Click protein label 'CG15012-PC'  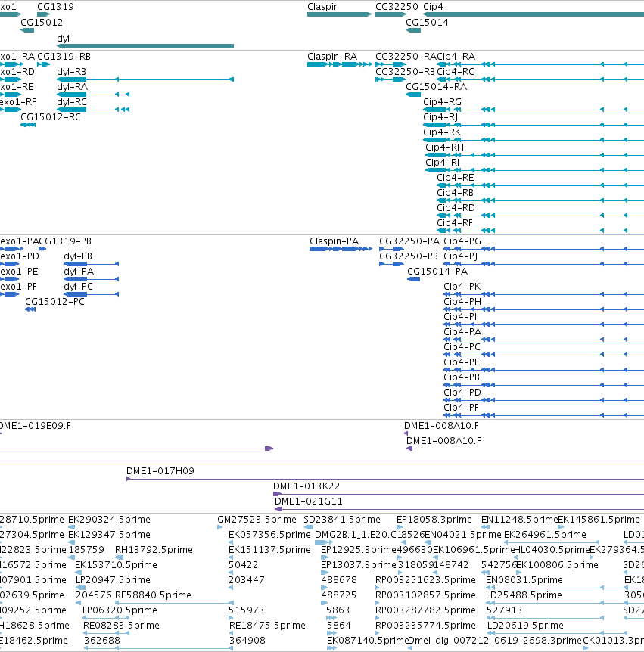pyautogui.click(x=55, y=302)
